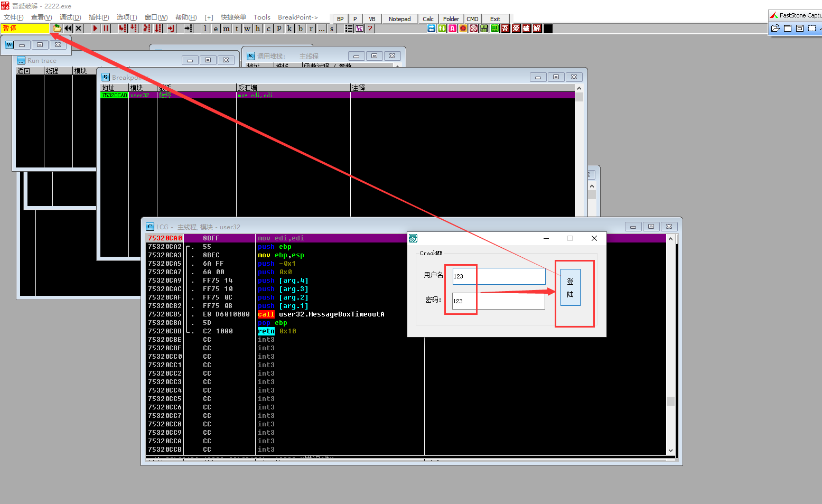Viewport: 822px width, 504px height.
Task: Click the Restart program rewind icon
Action: pos(68,29)
